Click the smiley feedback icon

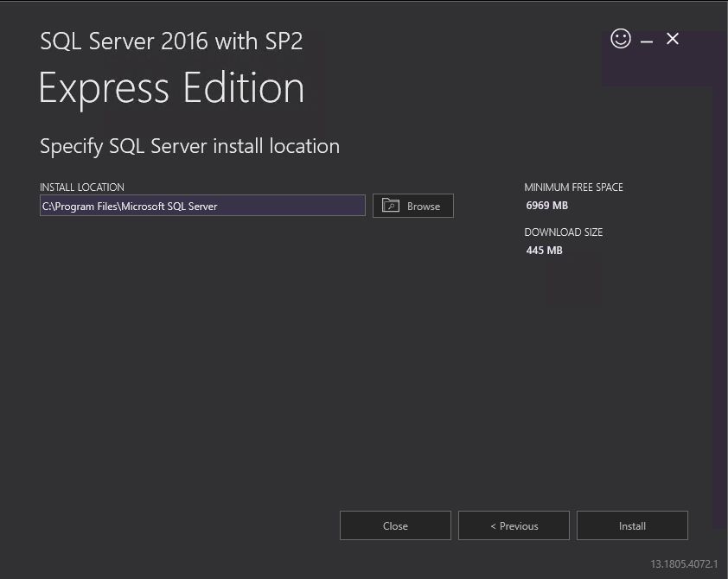tap(620, 39)
